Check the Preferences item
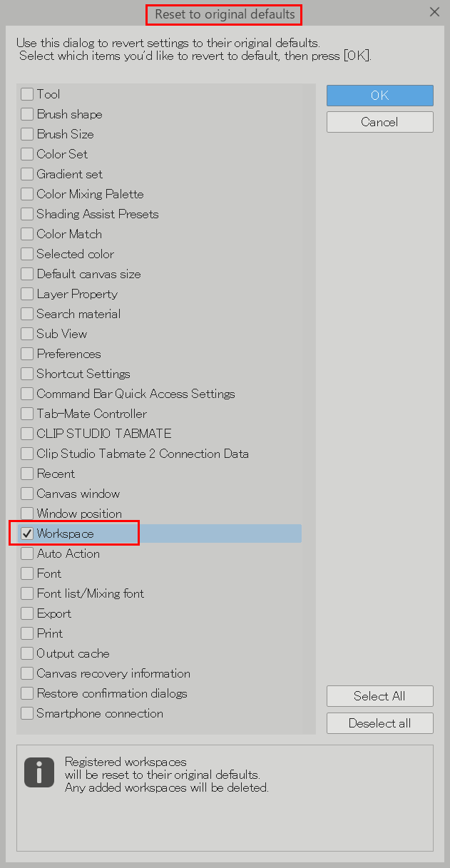This screenshot has width=450, height=868. coord(26,354)
